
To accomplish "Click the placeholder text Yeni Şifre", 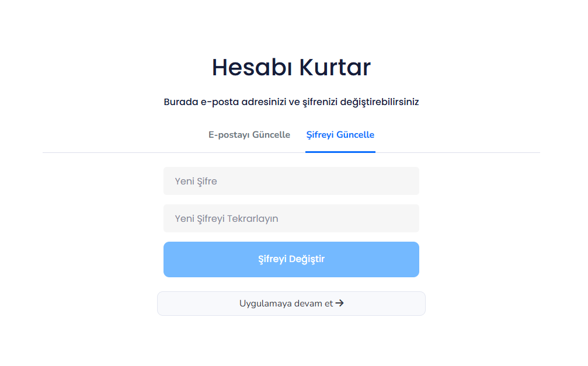I will click(x=196, y=181).
